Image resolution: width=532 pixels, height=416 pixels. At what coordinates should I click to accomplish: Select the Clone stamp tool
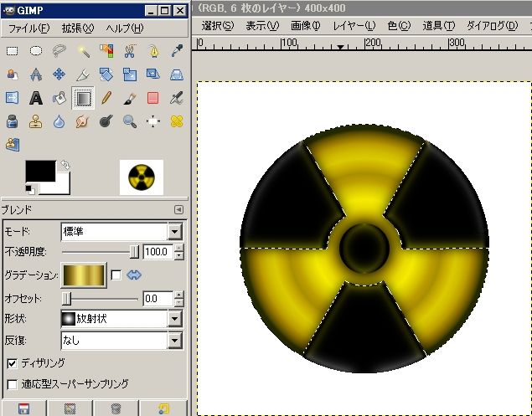click(36, 121)
